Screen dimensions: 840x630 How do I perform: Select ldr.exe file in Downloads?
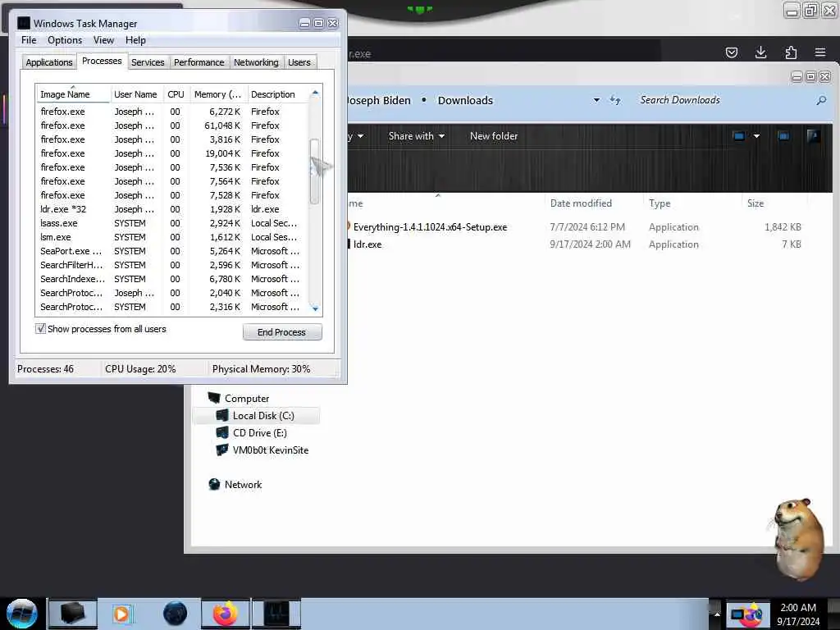367,244
